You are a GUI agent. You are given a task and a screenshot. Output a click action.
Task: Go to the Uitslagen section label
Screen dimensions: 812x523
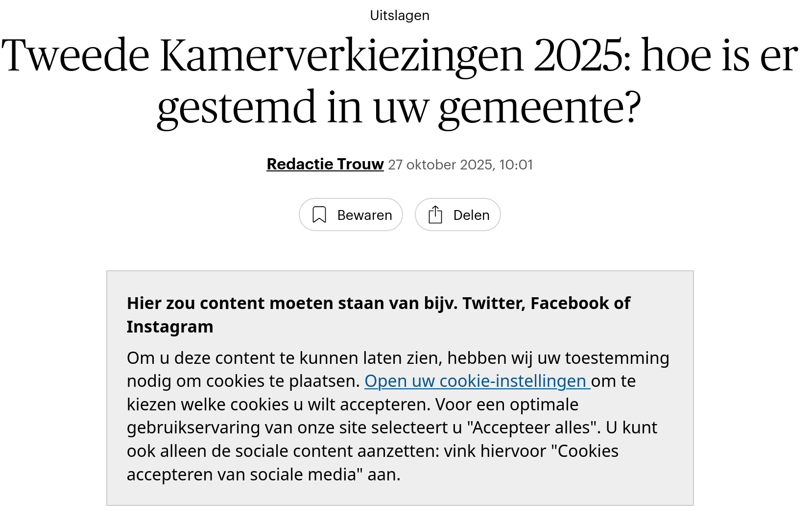click(x=400, y=15)
